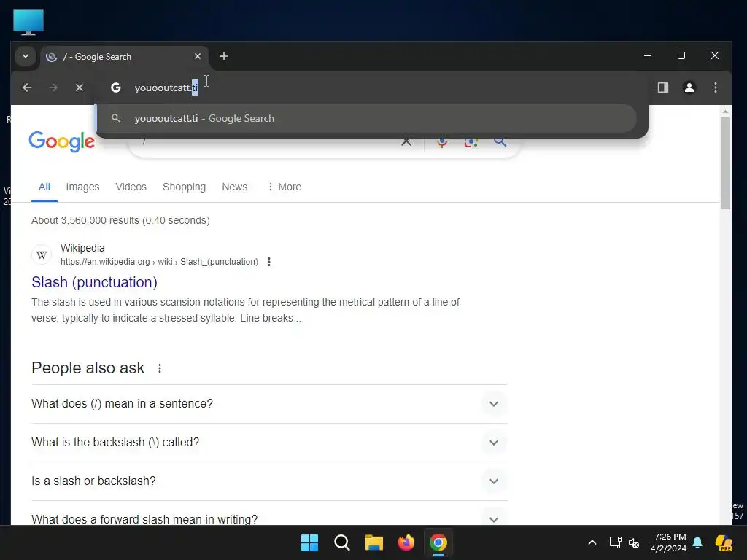Click the muted volume tray icon
The image size is (747, 560).
point(634,542)
